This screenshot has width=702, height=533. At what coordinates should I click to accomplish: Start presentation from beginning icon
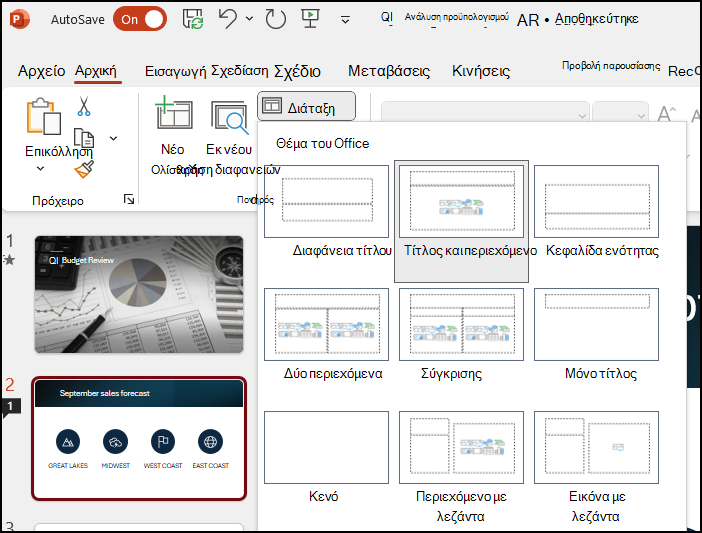[310, 19]
